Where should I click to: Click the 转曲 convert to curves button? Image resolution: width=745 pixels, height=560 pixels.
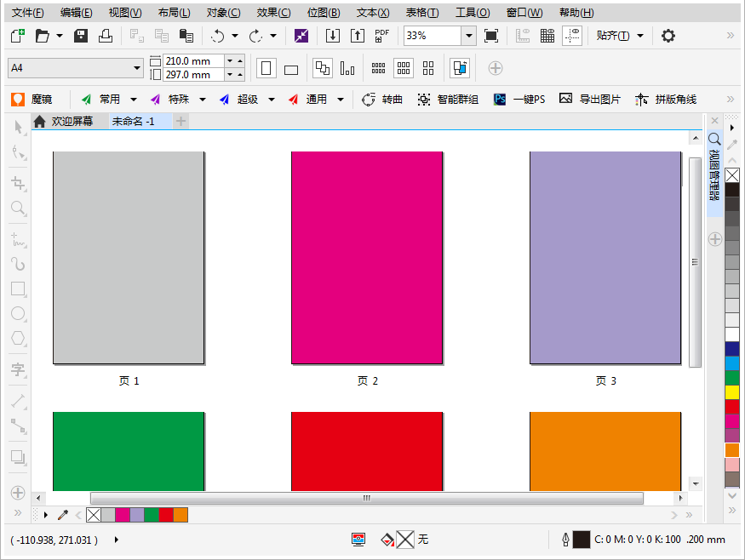(383, 100)
